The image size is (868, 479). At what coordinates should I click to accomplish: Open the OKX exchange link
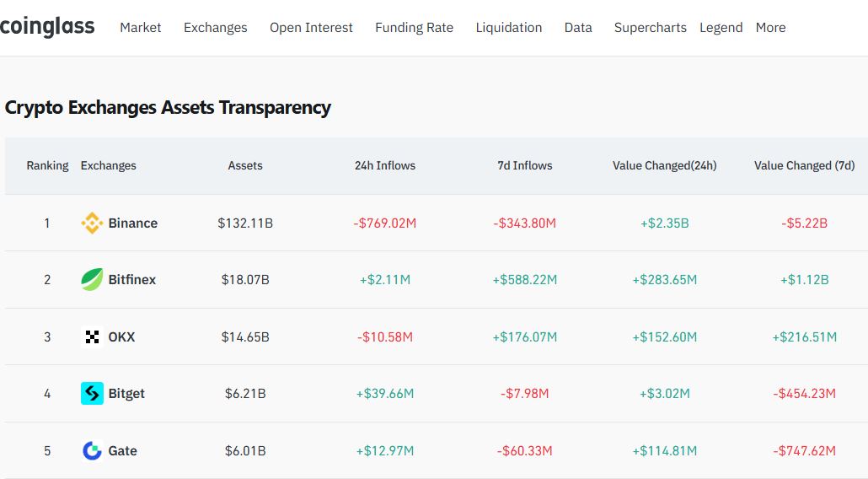(x=121, y=336)
